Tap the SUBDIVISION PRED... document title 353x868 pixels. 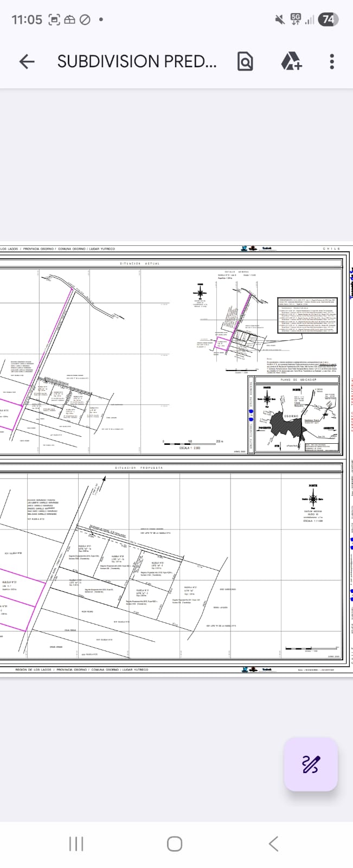(137, 62)
